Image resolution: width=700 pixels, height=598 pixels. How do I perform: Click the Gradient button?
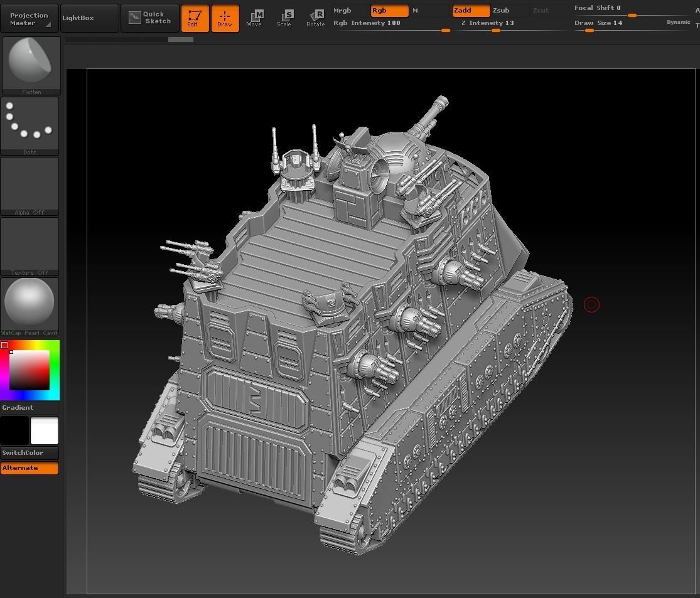coord(30,407)
